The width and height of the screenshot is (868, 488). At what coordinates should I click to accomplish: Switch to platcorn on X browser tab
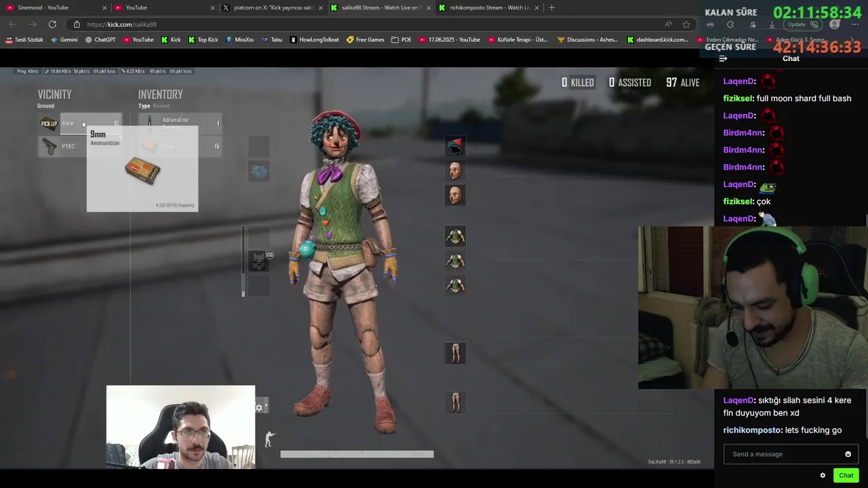[x=273, y=7]
